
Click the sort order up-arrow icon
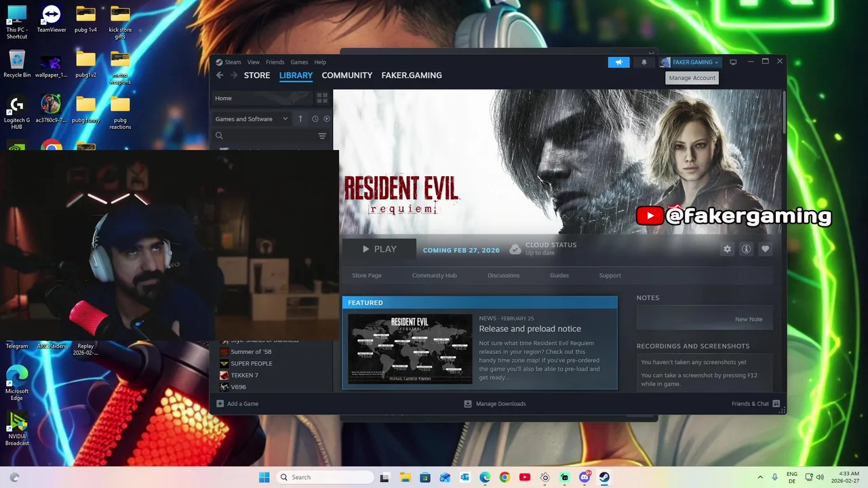click(300, 119)
